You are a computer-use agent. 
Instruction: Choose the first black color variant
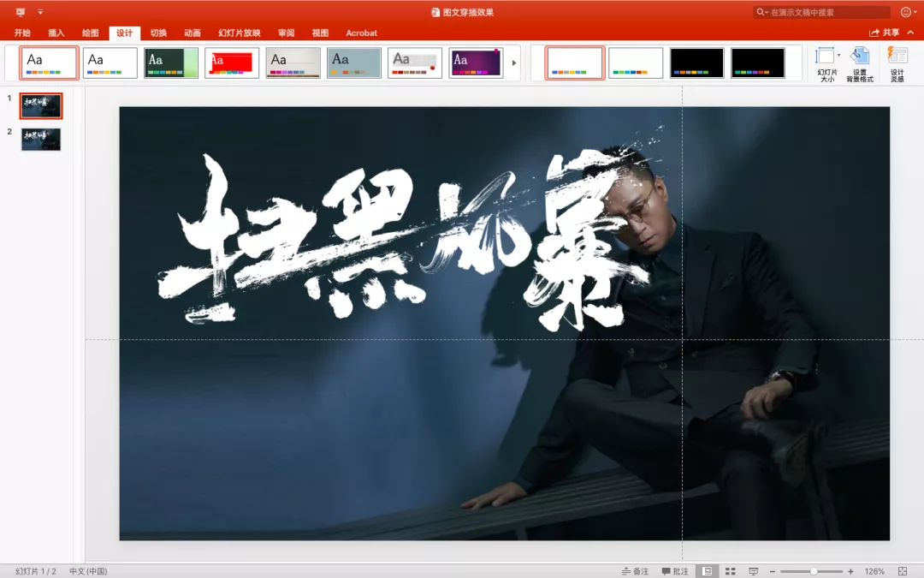696,63
